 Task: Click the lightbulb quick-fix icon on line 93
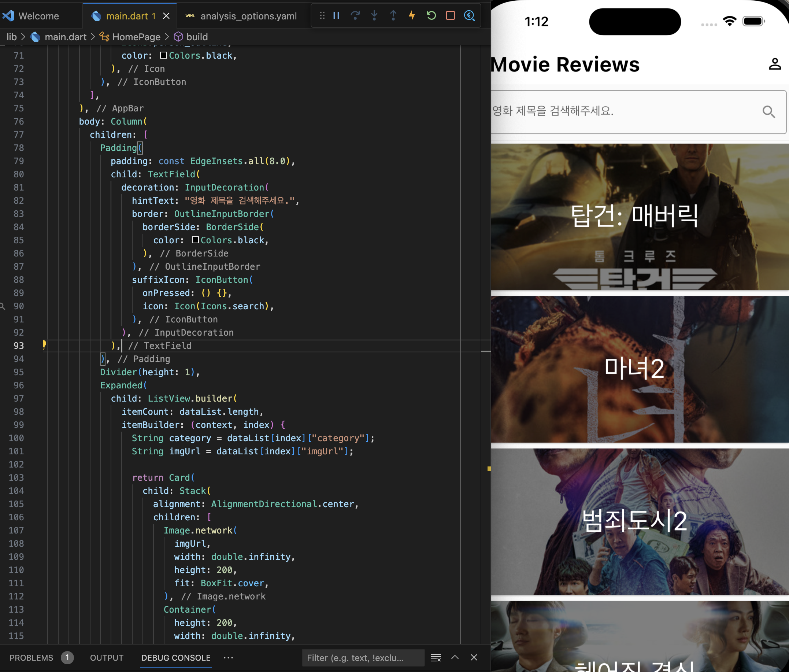click(45, 345)
